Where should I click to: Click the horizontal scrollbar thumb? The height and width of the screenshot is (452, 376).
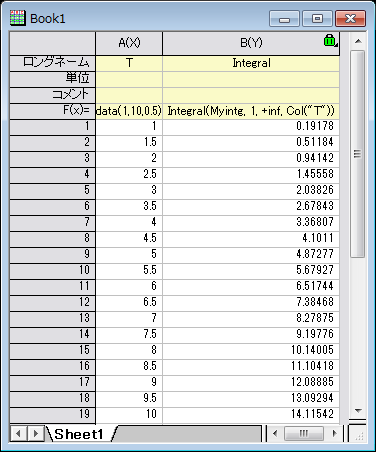point(304,433)
